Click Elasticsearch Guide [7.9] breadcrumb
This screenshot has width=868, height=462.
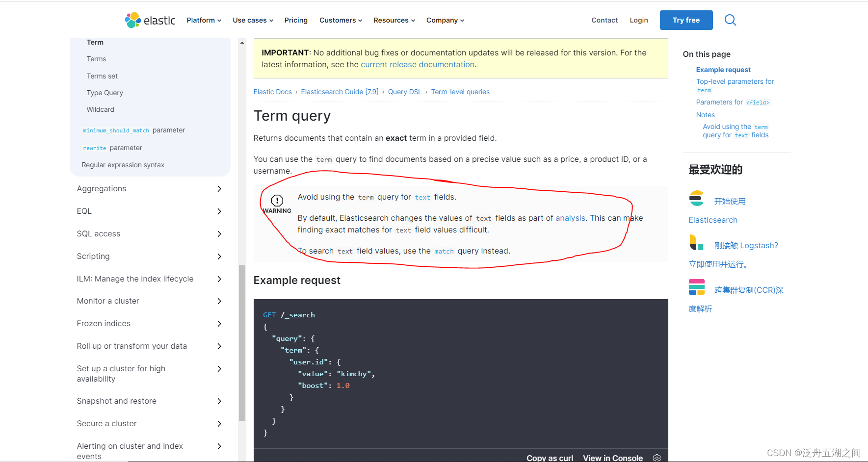click(x=340, y=92)
